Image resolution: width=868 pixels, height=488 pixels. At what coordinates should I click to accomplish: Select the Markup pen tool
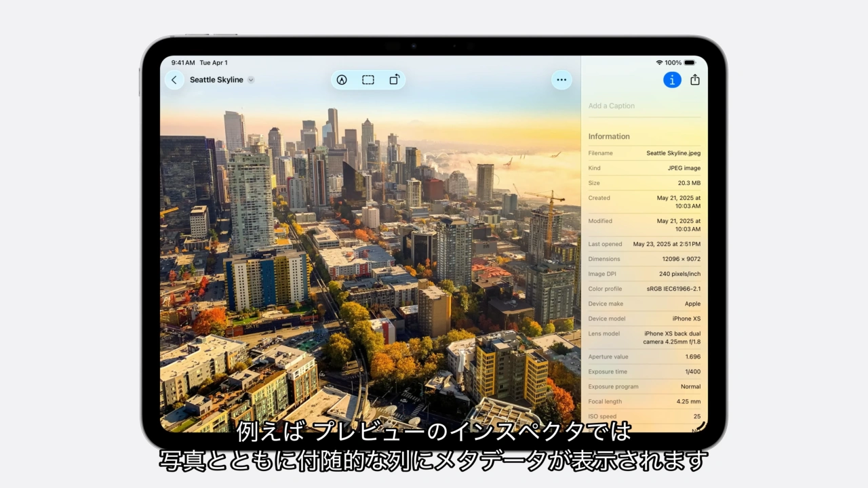tap(342, 80)
